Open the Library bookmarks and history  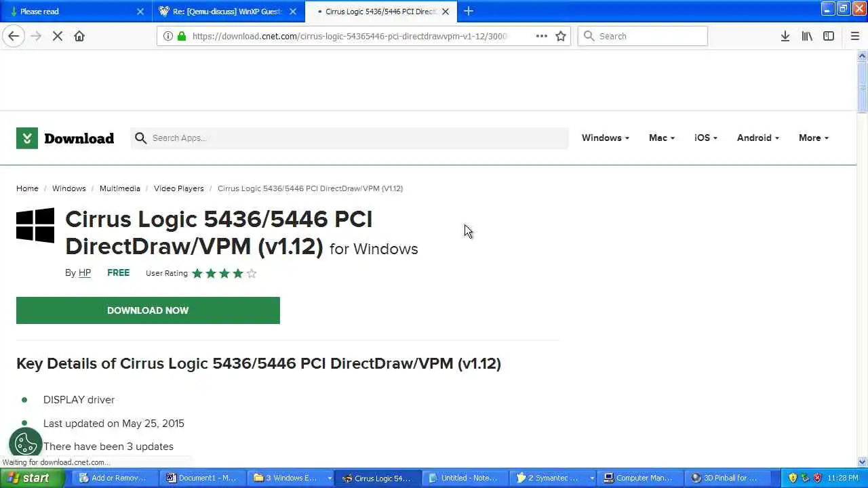(807, 36)
